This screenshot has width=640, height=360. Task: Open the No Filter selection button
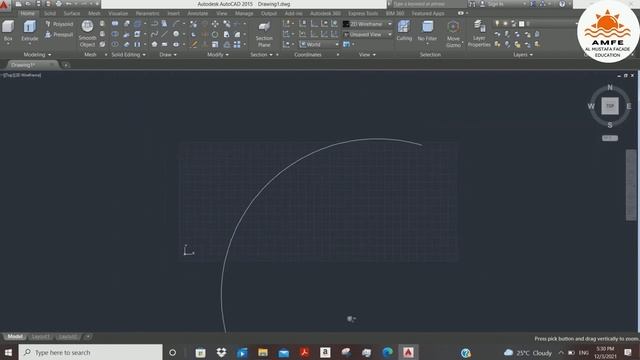pos(427,31)
